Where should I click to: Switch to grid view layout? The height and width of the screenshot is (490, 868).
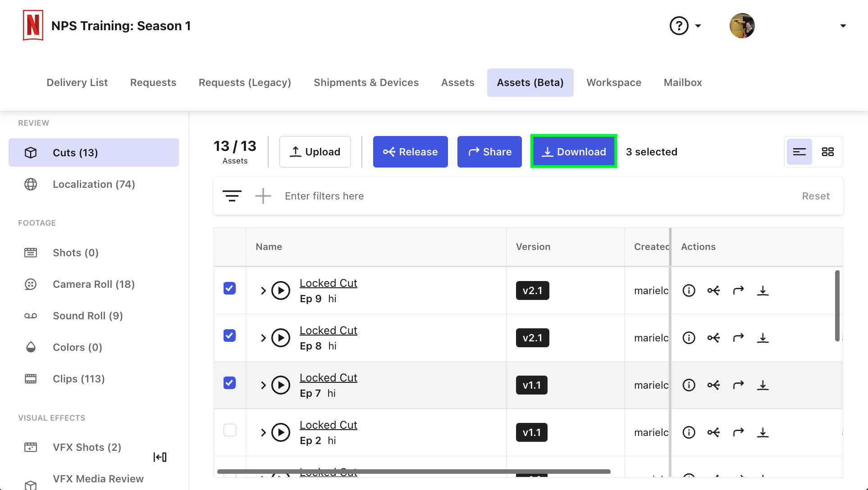pyautogui.click(x=827, y=152)
